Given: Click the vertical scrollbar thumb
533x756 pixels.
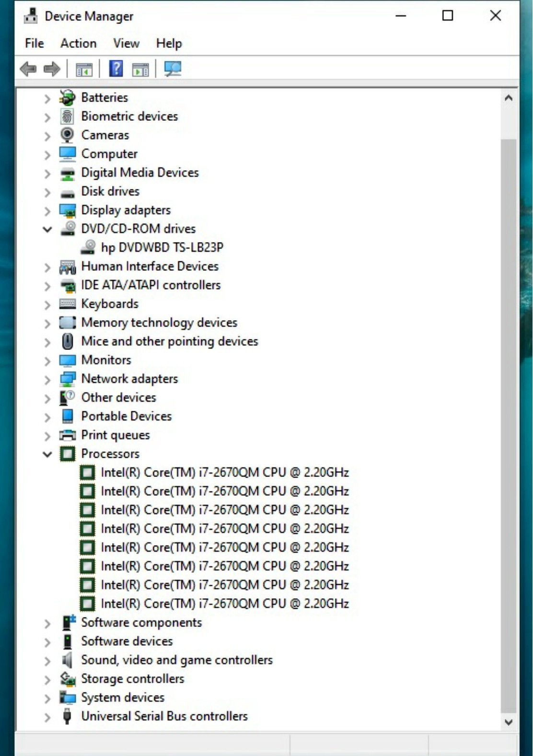Looking at the screenshot, I should 509,426.
